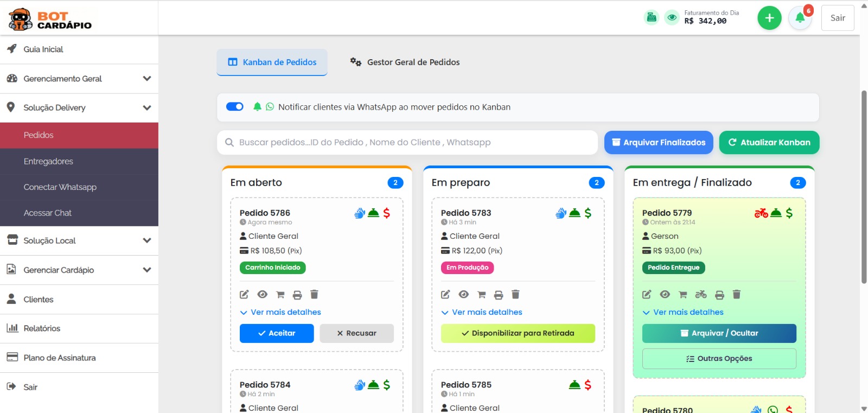The width and height of the screenshot is (868, 413).
Task: Expand Ver mais detalhes on Pedido 5786
Action: pyautogui.click(x=280, y=312)
